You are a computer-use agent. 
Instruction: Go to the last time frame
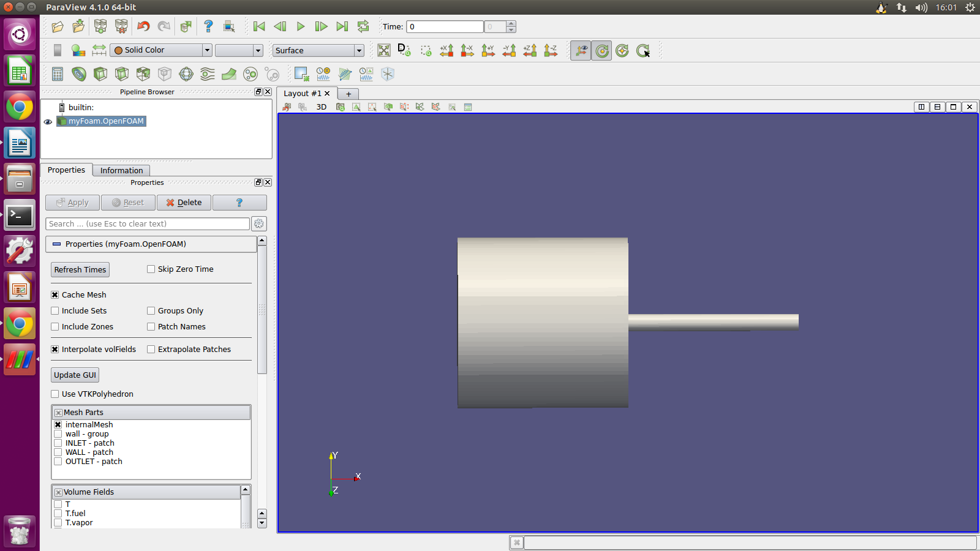(x=342, y=26)
